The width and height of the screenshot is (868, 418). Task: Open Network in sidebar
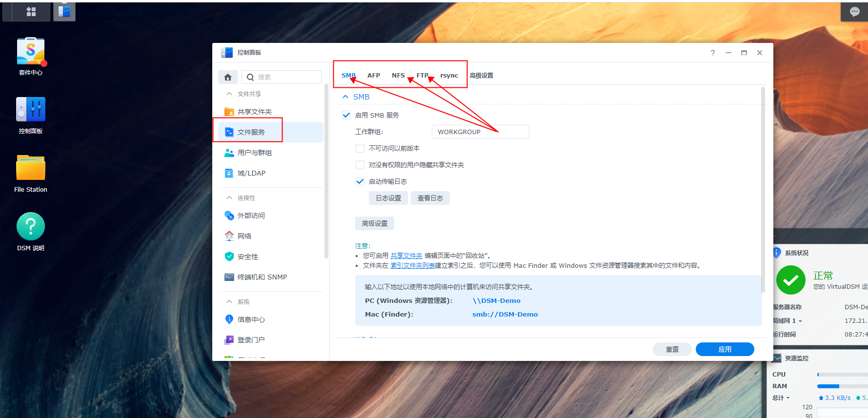tap(270, 236)
